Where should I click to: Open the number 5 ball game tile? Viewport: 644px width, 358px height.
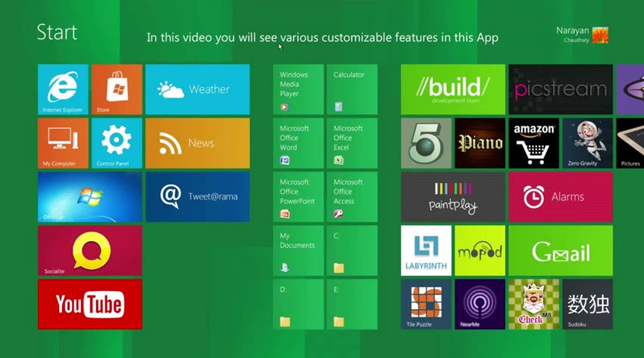(x=426, y=143)
